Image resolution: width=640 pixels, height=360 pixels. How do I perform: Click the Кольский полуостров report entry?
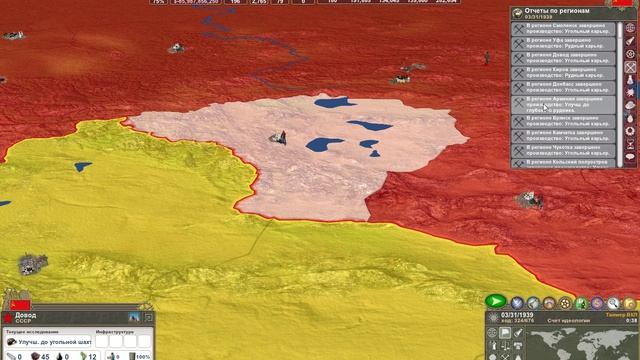[563, 163]
